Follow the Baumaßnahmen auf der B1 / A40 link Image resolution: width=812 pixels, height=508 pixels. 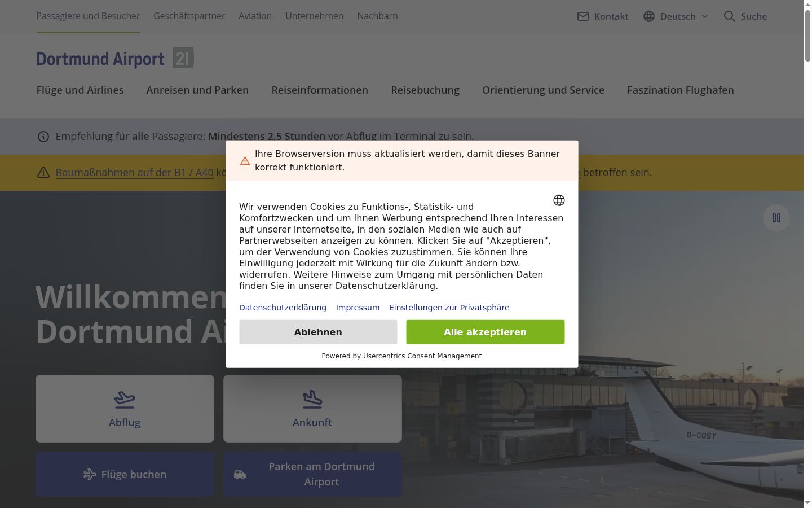(x=134, y=173)
